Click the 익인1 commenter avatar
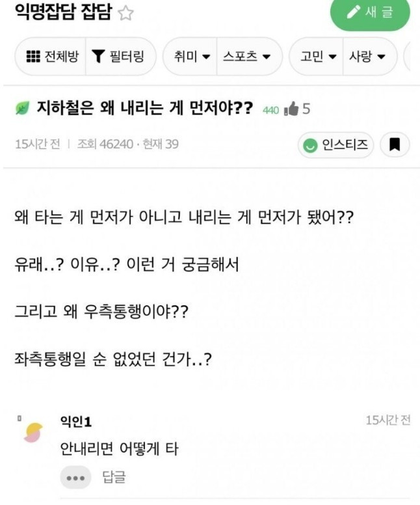The width and height of the screenshot is (420, 505). 32,432
